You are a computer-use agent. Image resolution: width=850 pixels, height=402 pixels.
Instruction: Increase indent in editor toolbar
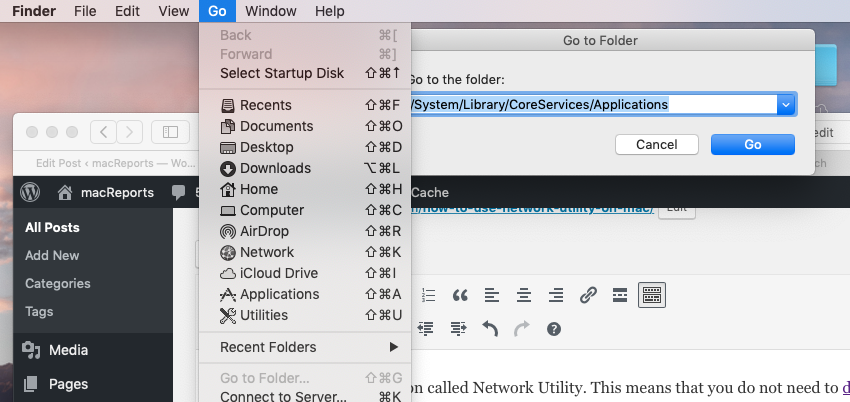pos(459,328)
